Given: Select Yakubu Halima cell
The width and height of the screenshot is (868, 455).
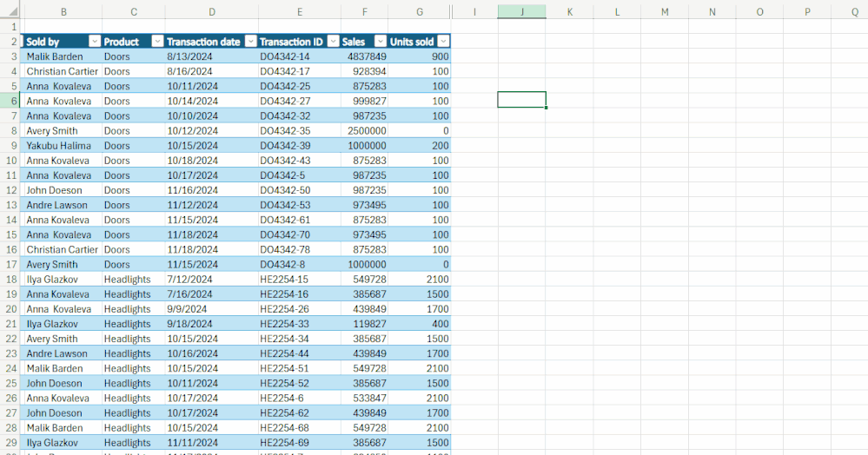Looking at the screenshot, I should pyautogui.click(x=62, y=146).
